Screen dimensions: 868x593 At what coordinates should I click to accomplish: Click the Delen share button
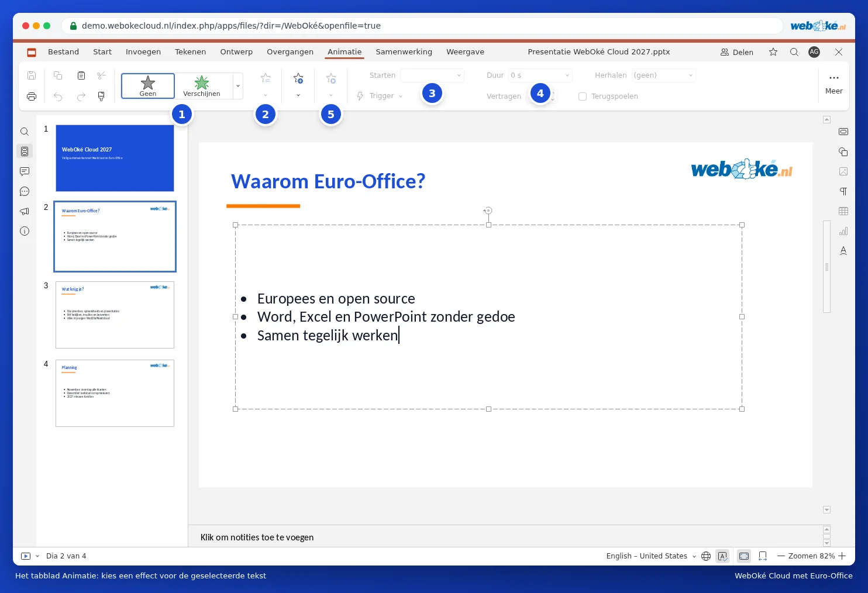[737, 52]
